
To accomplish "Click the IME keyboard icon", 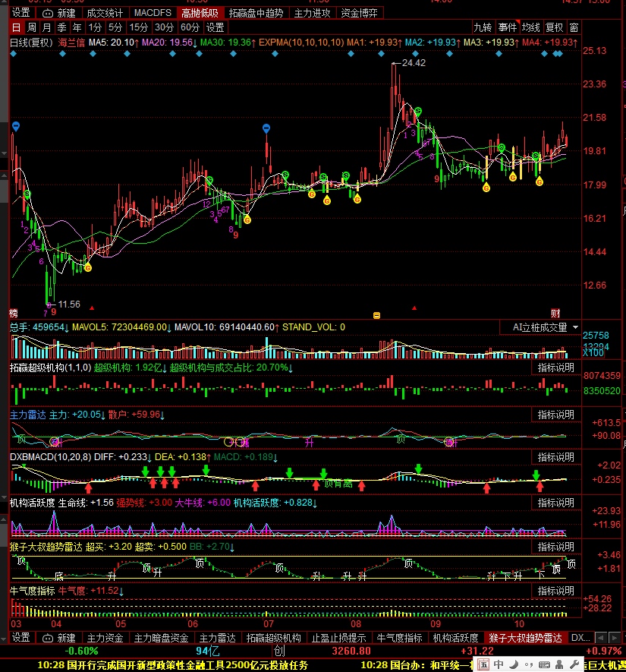I will (x=544, y=664).
